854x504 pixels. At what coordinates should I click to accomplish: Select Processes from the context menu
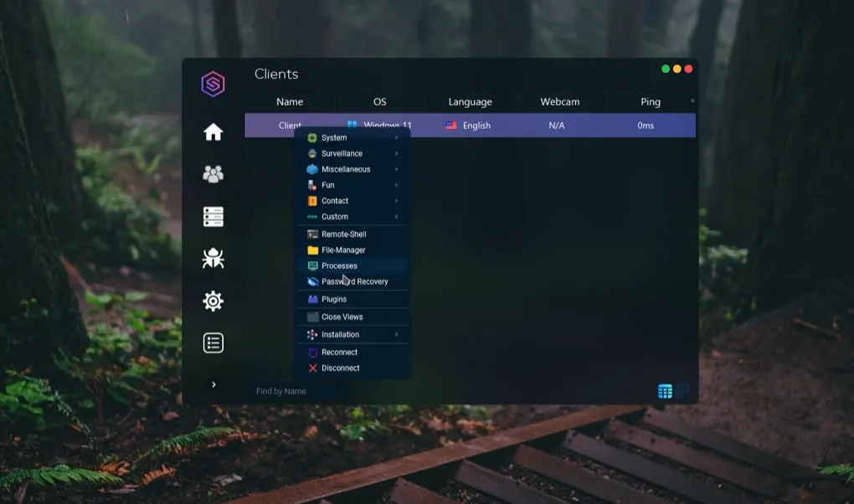click(x=338, y=265)
